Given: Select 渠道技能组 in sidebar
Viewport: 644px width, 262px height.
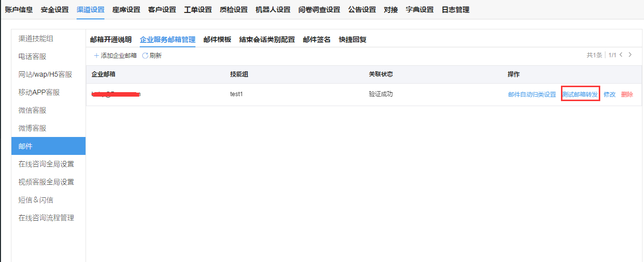Looking at the screenshot, I should [48, 38].
